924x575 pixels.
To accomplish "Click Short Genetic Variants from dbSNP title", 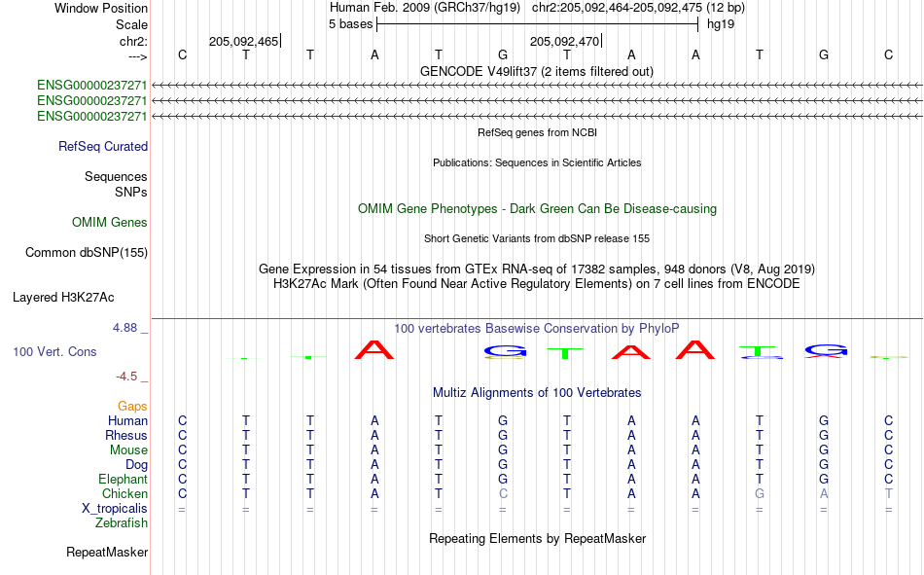I will coord(537,238).
